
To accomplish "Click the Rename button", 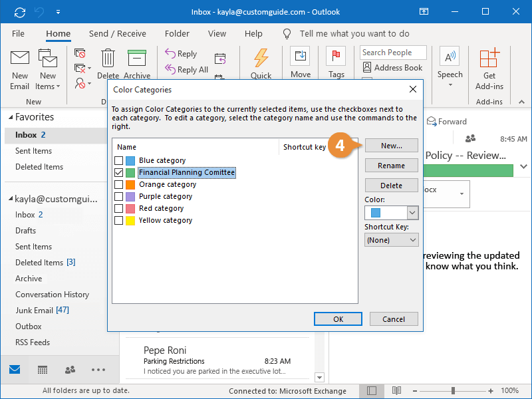I will click(x=392, y=166).
